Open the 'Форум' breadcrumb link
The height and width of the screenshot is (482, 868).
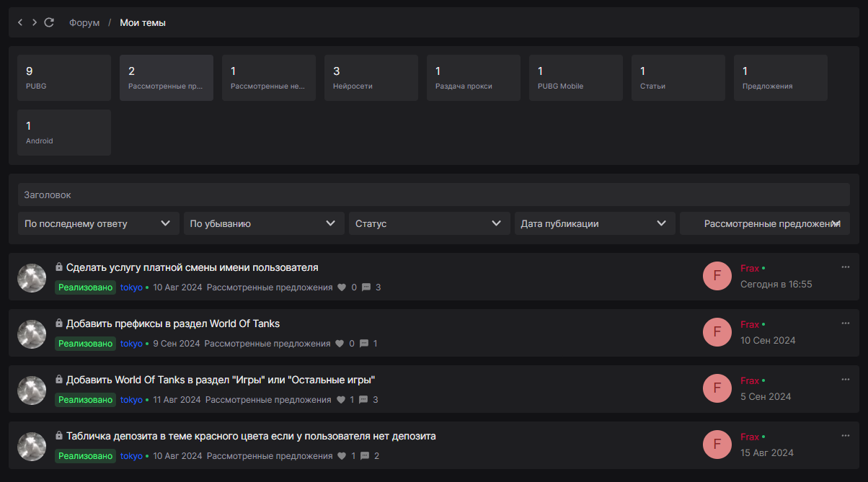coord(84,23)
